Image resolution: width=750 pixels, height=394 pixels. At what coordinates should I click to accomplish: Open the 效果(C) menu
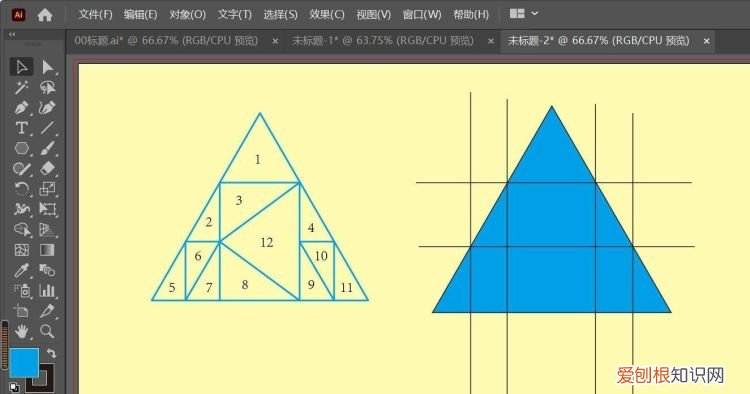[326, 14]
